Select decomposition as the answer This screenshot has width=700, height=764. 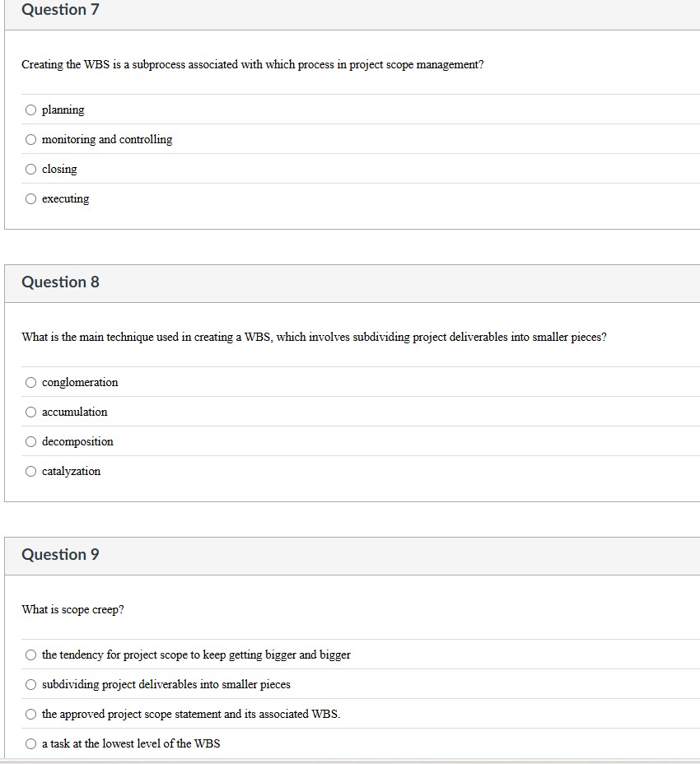click(30, 440)
